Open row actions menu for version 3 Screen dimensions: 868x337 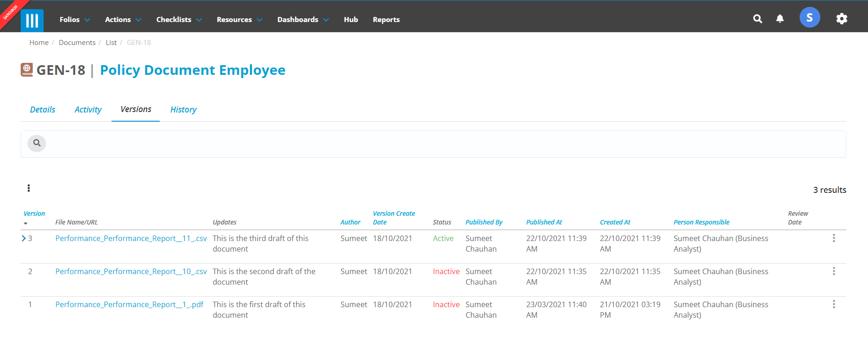coord(834,238)
